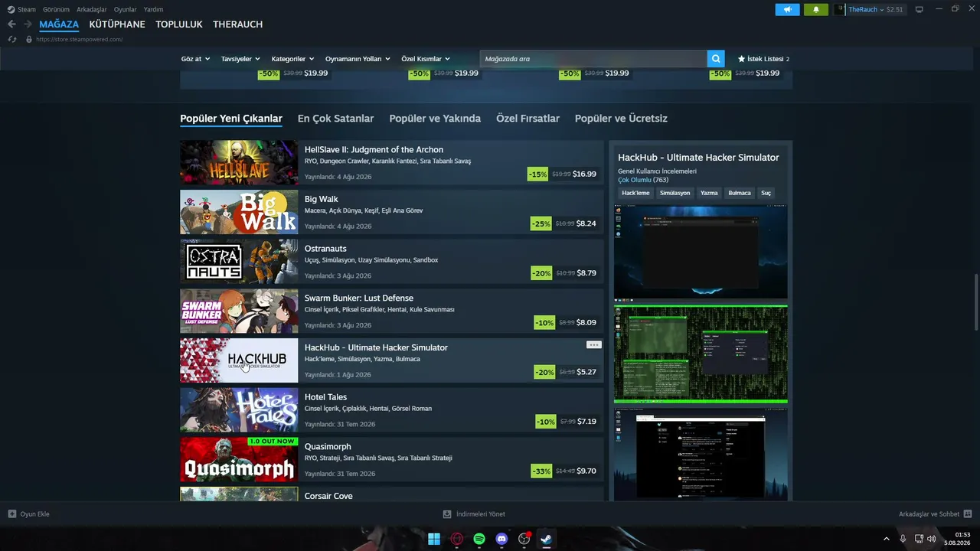980x551 pixels.
Task: Switch to Big Picture mode via the monitor icon
Action: click(x=920, y=9)
